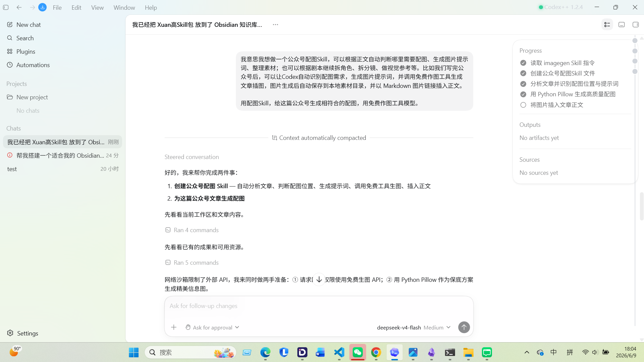This screenshot has height=362, width=644.
Task: Open the deepseek-v4-flash model selector
Action: [399, 327]
